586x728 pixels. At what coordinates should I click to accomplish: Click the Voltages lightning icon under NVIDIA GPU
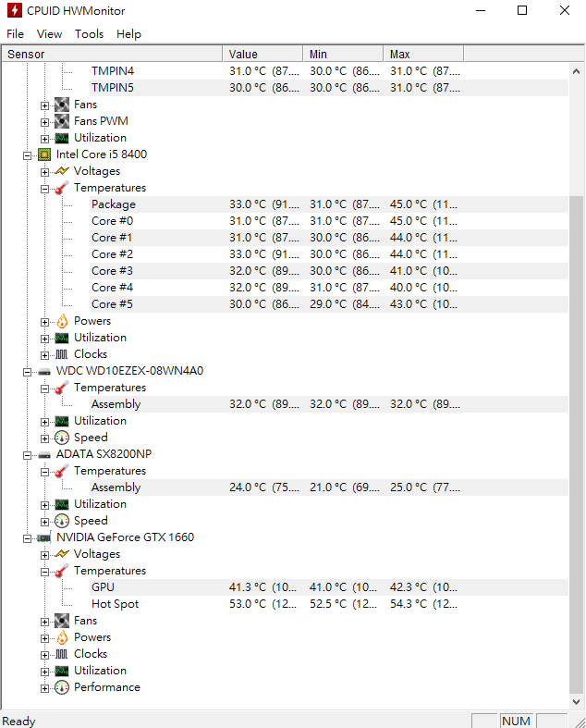62,554
